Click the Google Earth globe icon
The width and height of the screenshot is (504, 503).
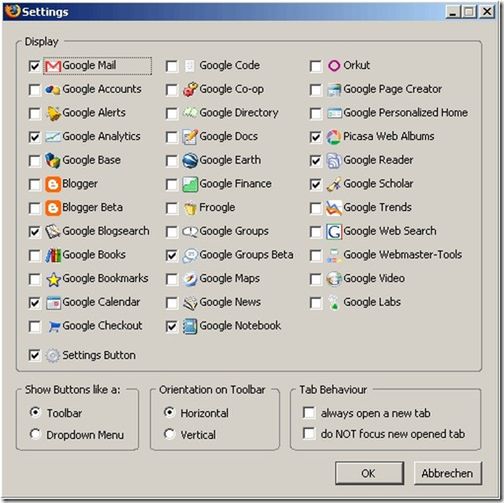tap(190, 161)
